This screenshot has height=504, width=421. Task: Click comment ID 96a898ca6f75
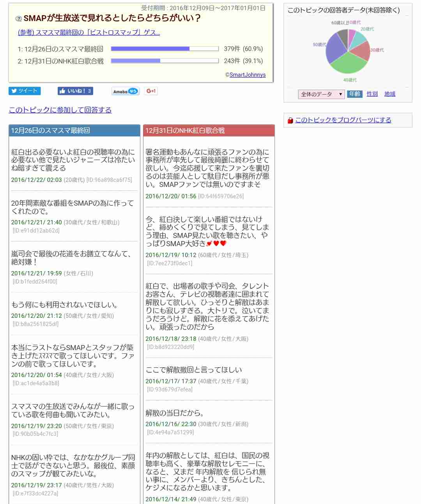tap(109, 180)
